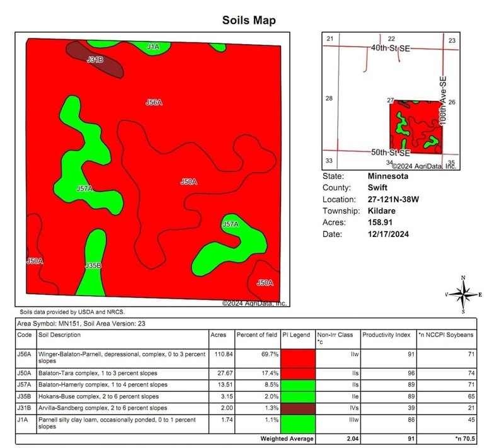504x448 pixels.
Task: Click the "Parnell silty clay loam" description
Action: pyautogui.click(x=117, y=423)
